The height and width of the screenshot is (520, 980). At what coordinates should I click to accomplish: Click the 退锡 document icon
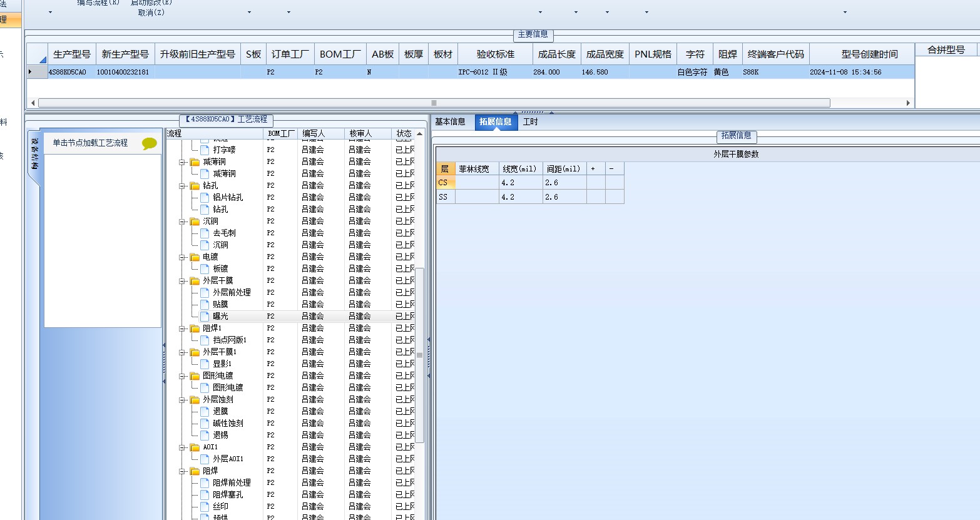click(205, 435)
